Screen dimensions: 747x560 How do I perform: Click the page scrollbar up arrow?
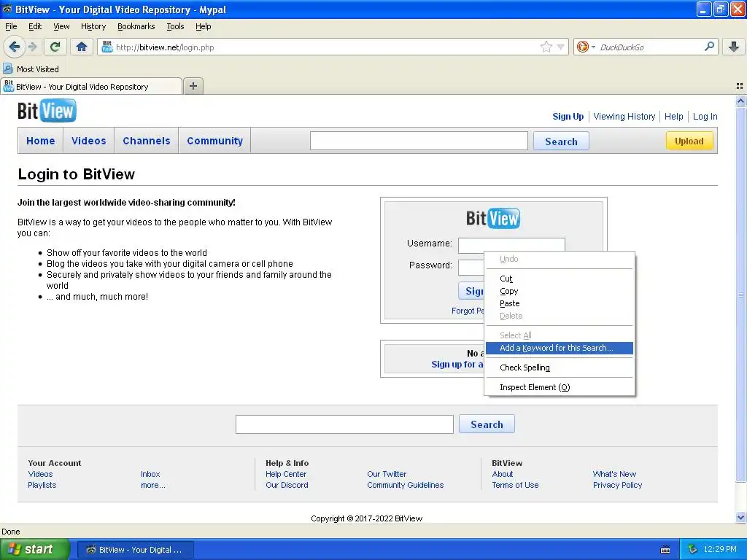pyautogui.click(x=740, y=101)
